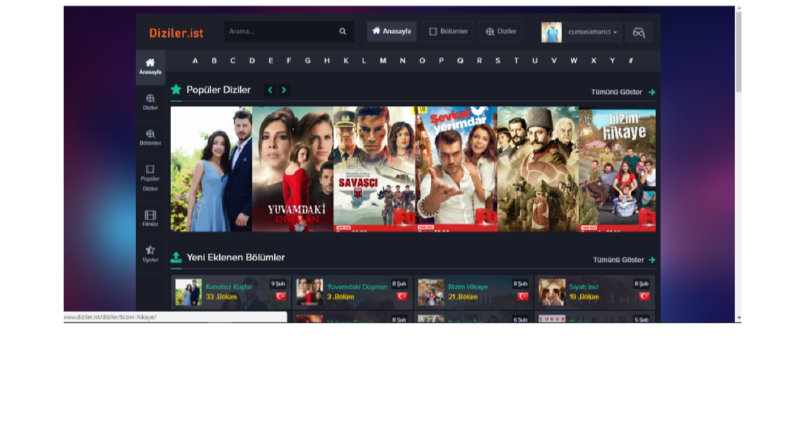
Task: Click the scrollbar up arrow
Action: 738,9
